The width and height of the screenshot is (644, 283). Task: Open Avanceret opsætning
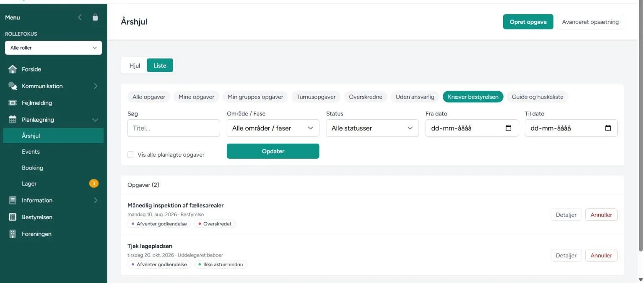tap(590, 22)
